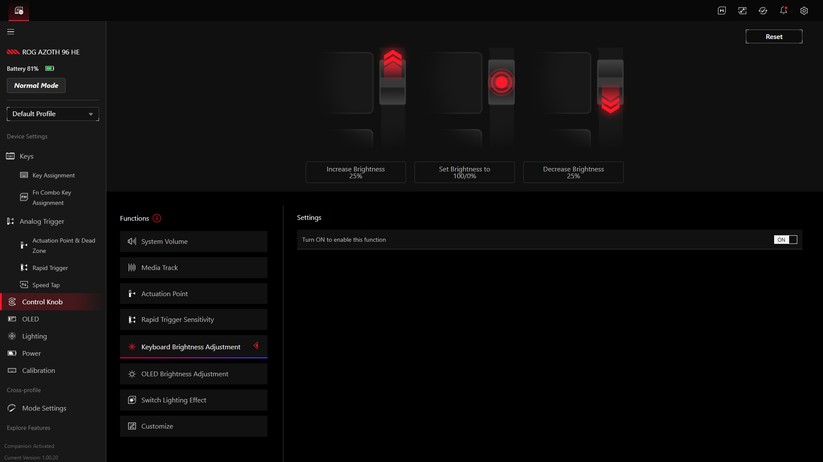Click the Actuation Point function icon
The width and height of the screenshot is (823, 462).
pyautogui.click(x=132, y=293)
